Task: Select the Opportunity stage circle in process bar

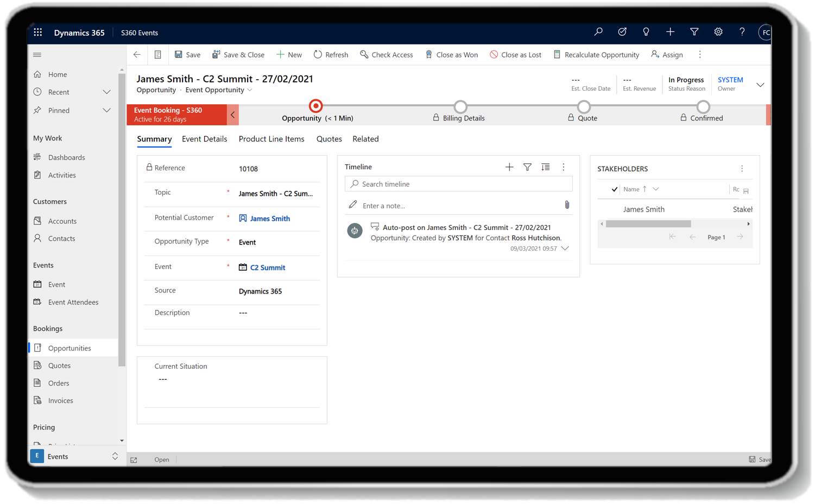Action: (x=315, y=106)
